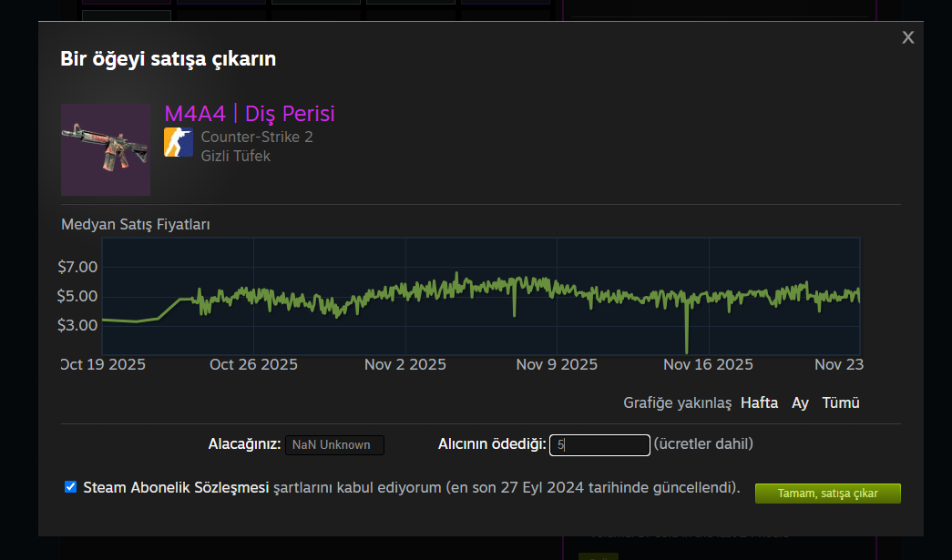Image resolution: width=952 pixels, height=560 pixels.
Task: Click the Alacağınız amount field
Action: (334, 444)
